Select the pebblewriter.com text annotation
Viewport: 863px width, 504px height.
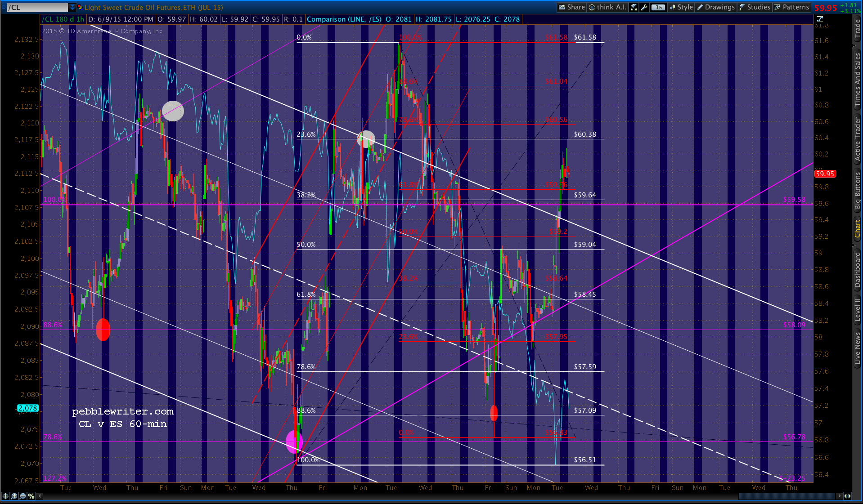123,411
